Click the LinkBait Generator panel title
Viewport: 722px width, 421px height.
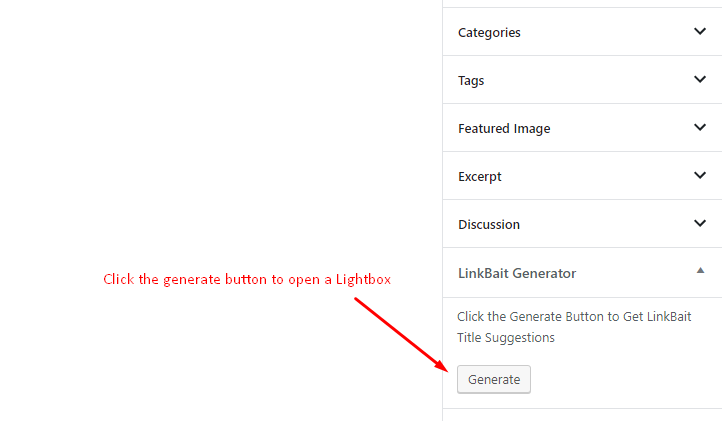pos(517,273)
